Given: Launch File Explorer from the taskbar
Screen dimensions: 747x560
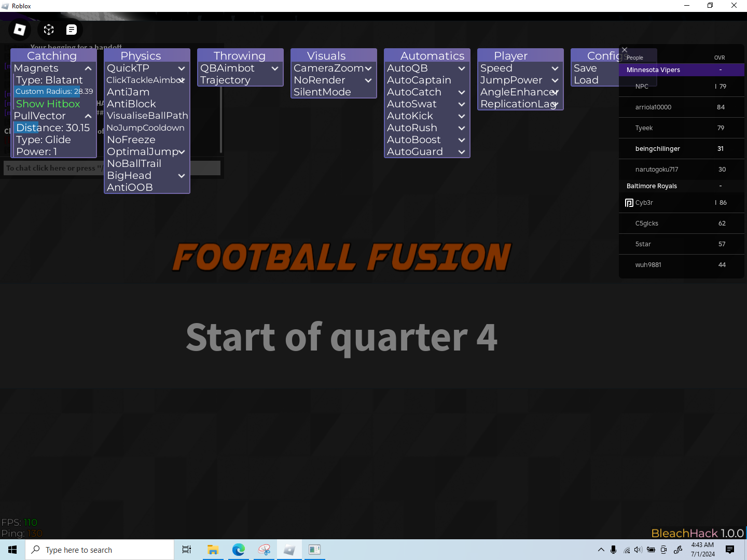Looking at the screenshot, I should point(213,550).
